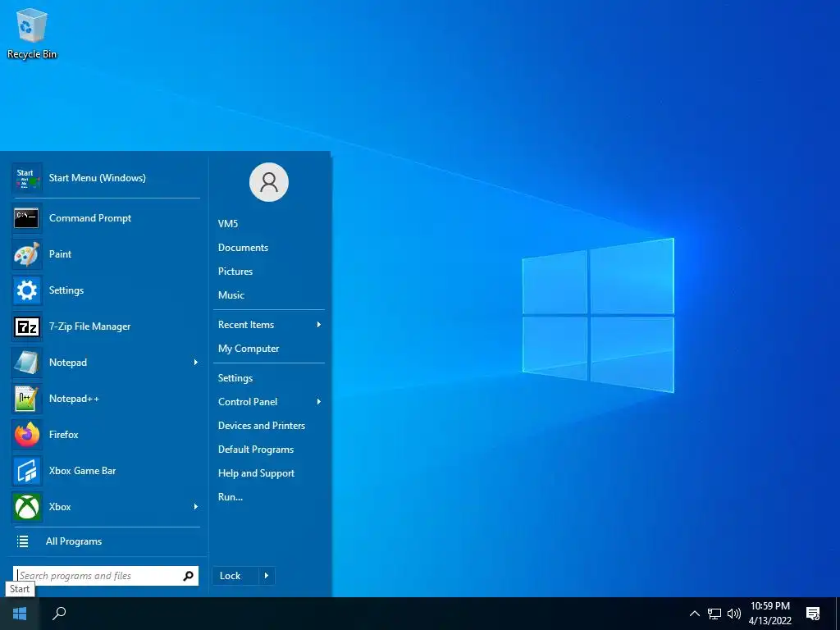Image resolution: width=840 pixels, height=630 pixels.
Task: Launch Command Prompt icon
Action: (x=27, y=218)
